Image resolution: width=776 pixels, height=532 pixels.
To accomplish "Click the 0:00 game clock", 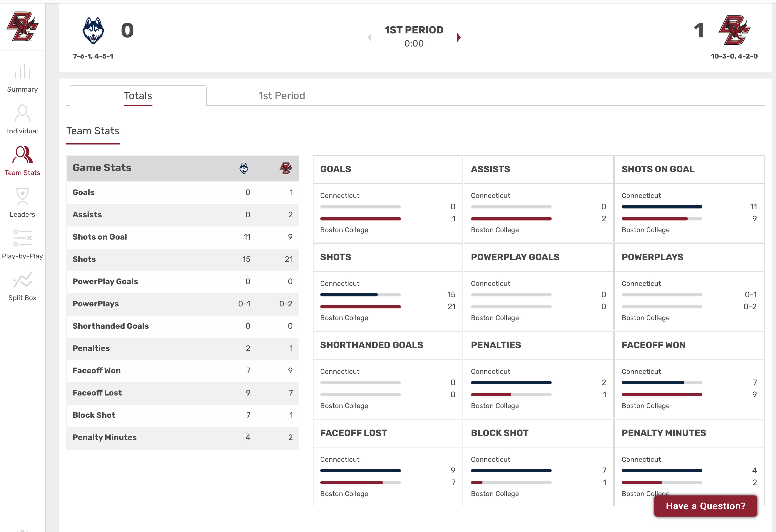I will click(x=414, y=43).
